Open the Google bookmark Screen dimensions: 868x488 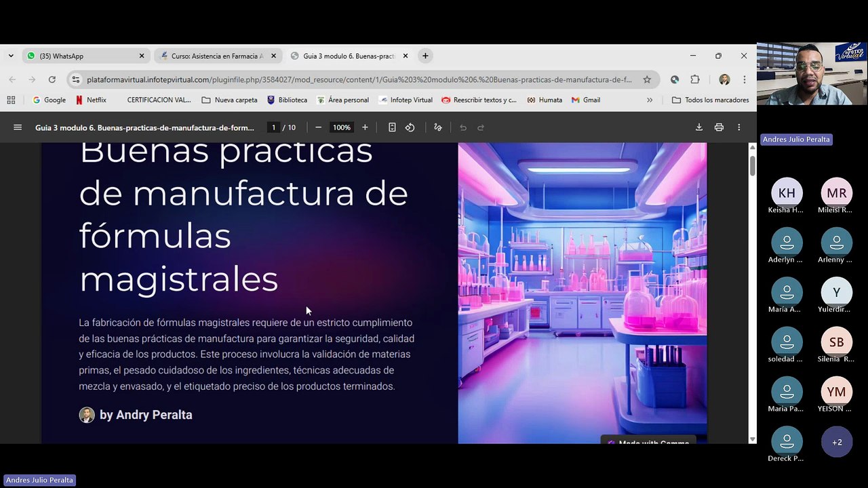(x=49, y=100)
